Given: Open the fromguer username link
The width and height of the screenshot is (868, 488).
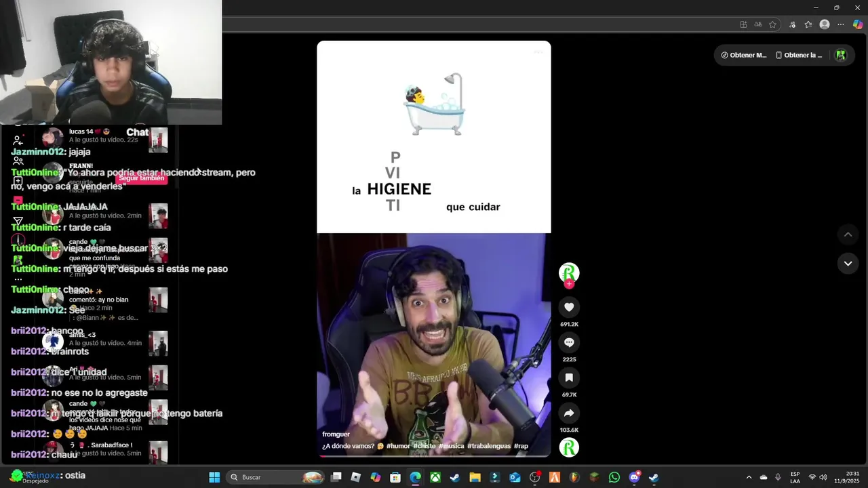Looking at the screenshot, I should click(336, 434).
